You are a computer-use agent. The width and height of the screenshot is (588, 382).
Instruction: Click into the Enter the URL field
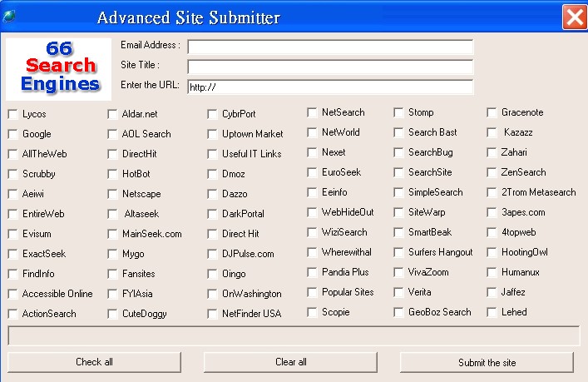pyautogui.click(x=330, y=87)
